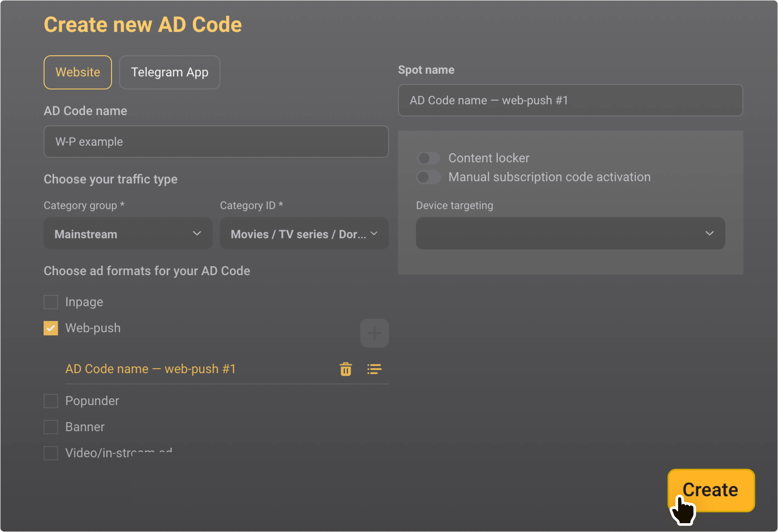Select the Website tab

coord(78,72)
